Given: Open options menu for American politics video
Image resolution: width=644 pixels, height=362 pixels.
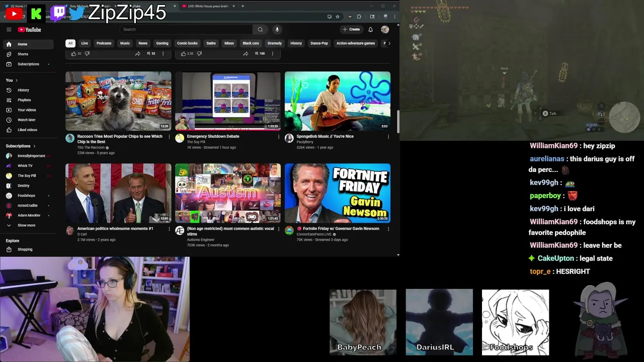Looking at the screenshot, I should 169,229.
